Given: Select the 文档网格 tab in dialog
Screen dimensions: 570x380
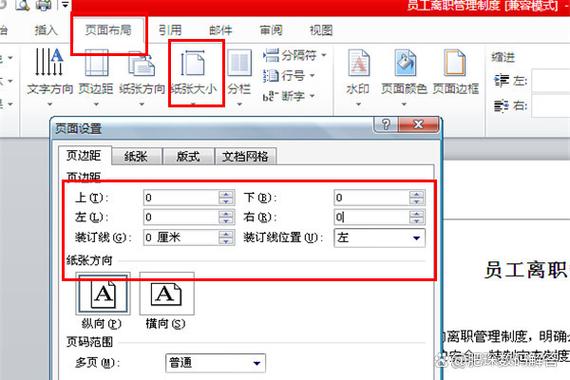Looking at the screenshot, I should tap(245, 156).
